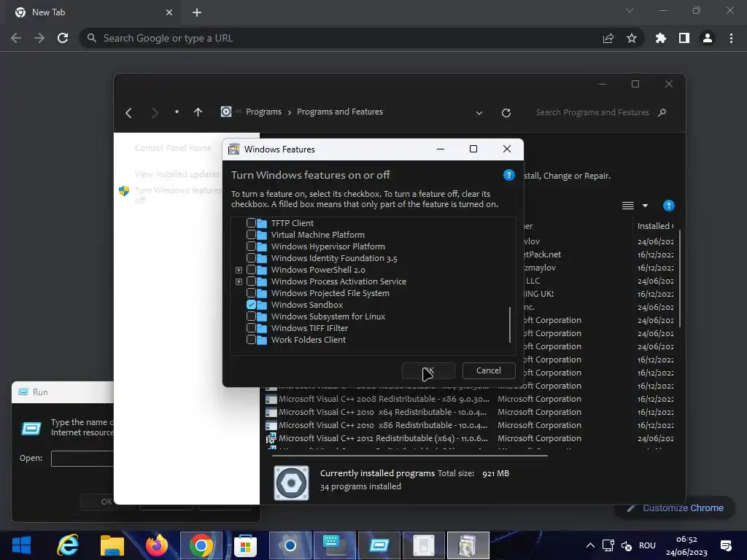Enable Windows Subsystem for Linux checkbox
This screenshot has width=747, height=560.
point(251,316)
